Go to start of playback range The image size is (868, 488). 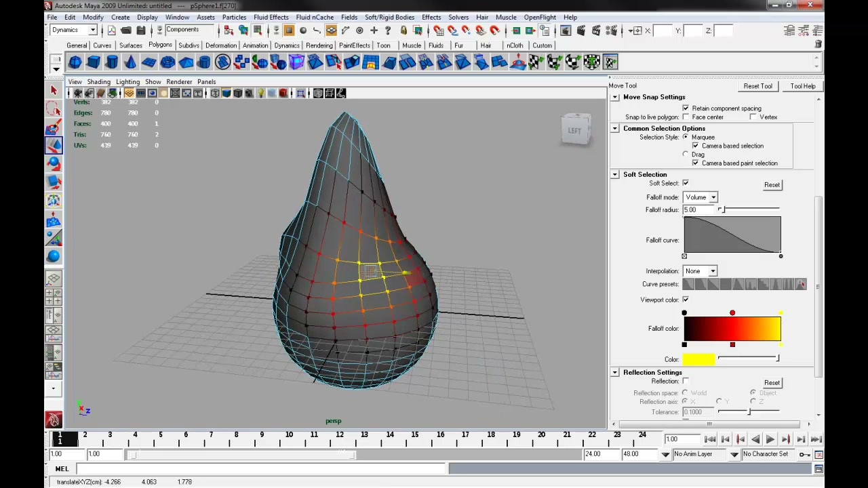tap(710, 439)
